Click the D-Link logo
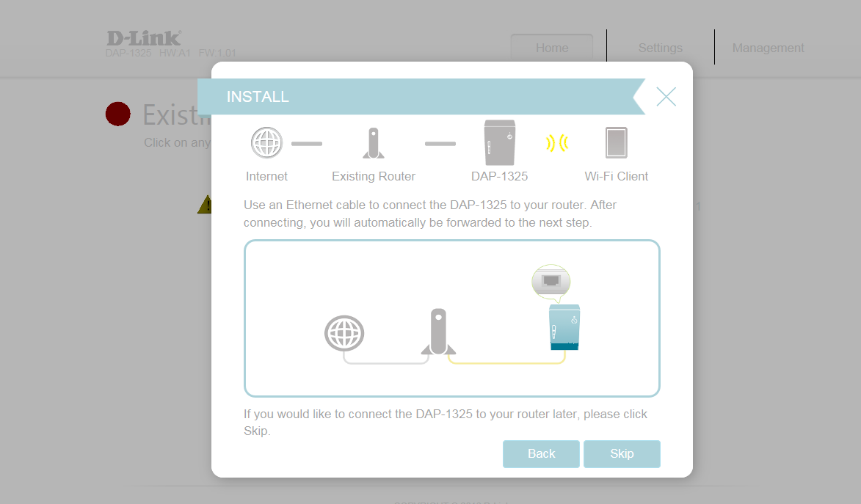Screen dimensions: 861x504 click(143, 38)
